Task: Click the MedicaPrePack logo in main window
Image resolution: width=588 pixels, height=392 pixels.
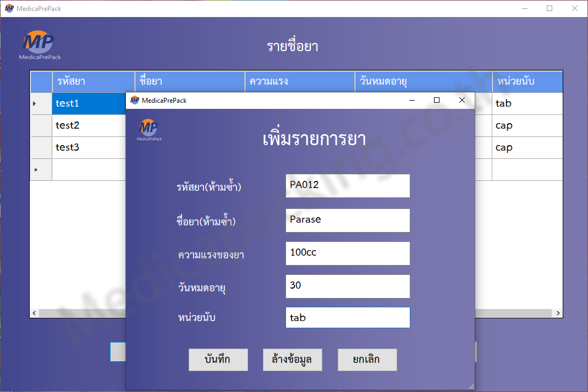Action: pyautogui.click(x=40, y=44)
